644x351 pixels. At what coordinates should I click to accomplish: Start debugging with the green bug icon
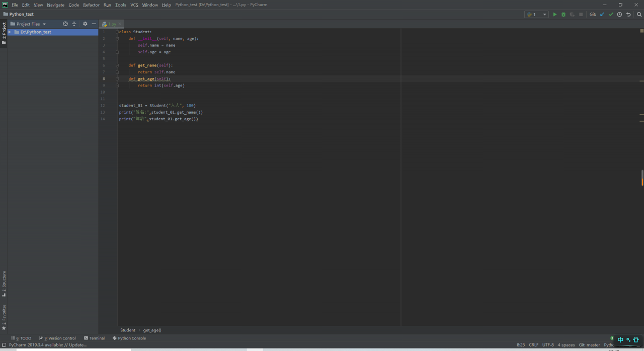click(x=563, y=15)
